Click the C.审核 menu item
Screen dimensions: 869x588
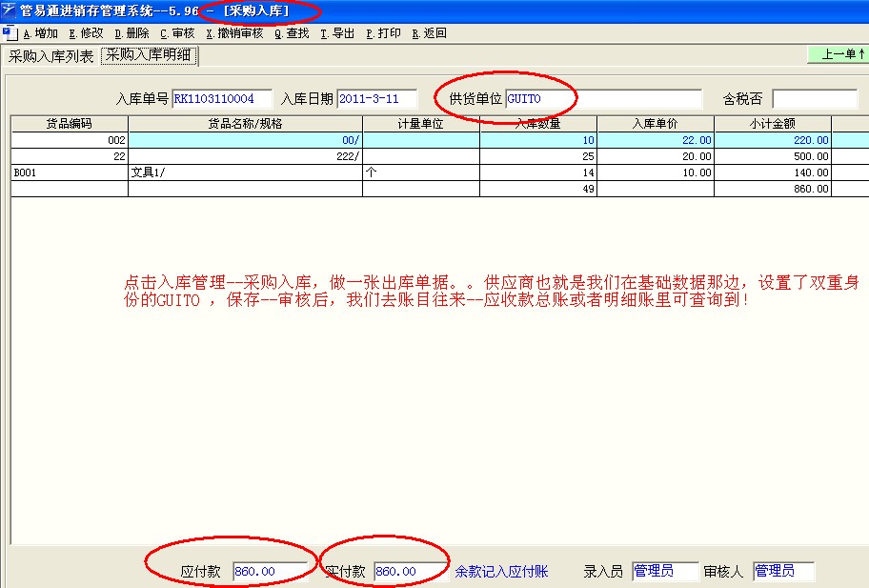click(177, 33)
